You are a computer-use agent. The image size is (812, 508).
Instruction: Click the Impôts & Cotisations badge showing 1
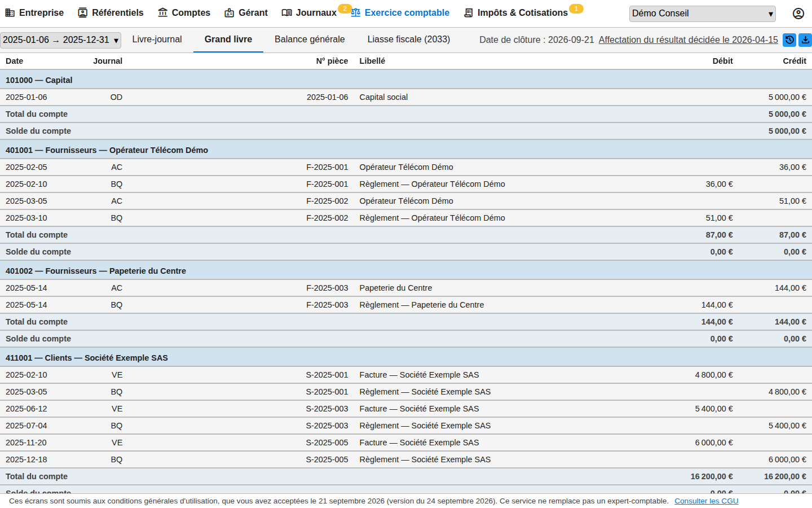pyautogui.click(x=576, y=8)
